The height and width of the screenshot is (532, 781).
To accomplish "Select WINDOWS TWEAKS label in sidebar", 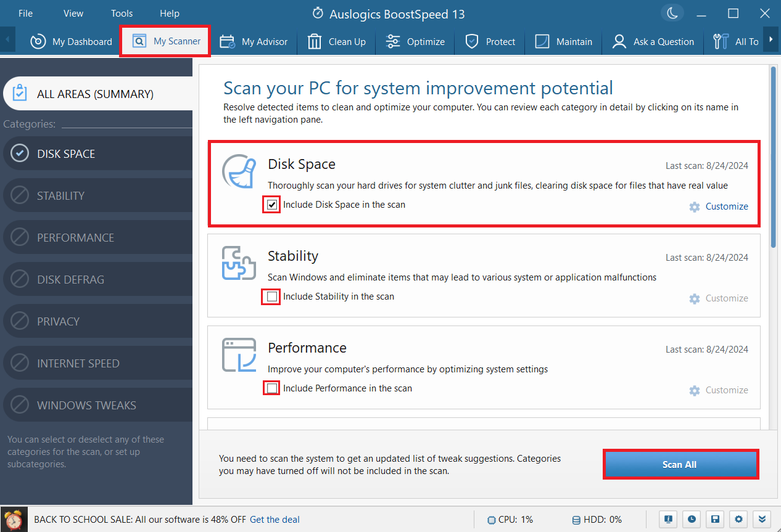I will point(87,405).
